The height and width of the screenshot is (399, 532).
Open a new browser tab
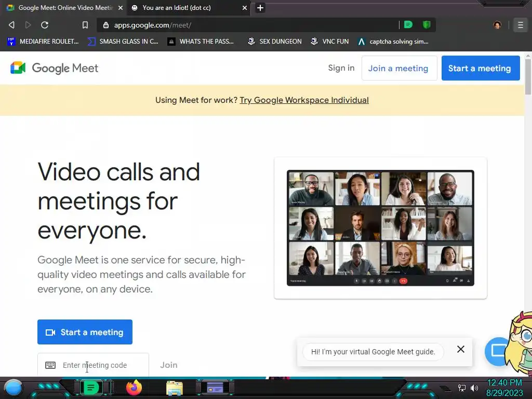[x=260, y=8]
